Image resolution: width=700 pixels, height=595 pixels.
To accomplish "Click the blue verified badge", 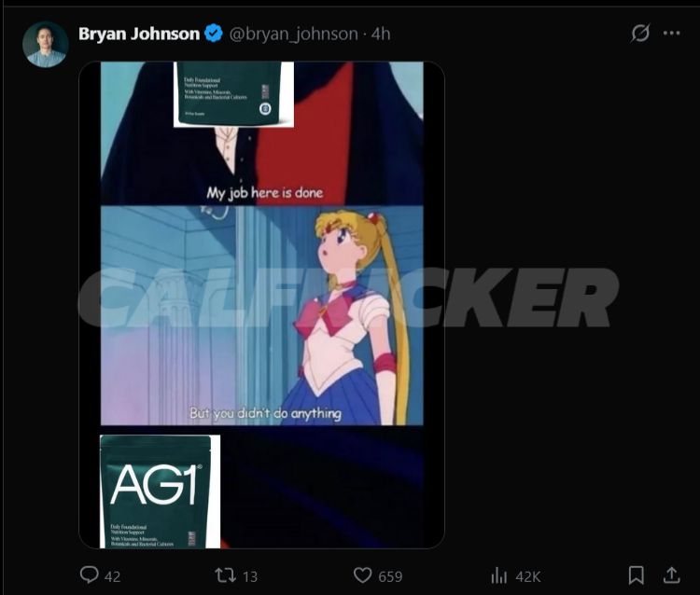I will click(x=214, y=34).
